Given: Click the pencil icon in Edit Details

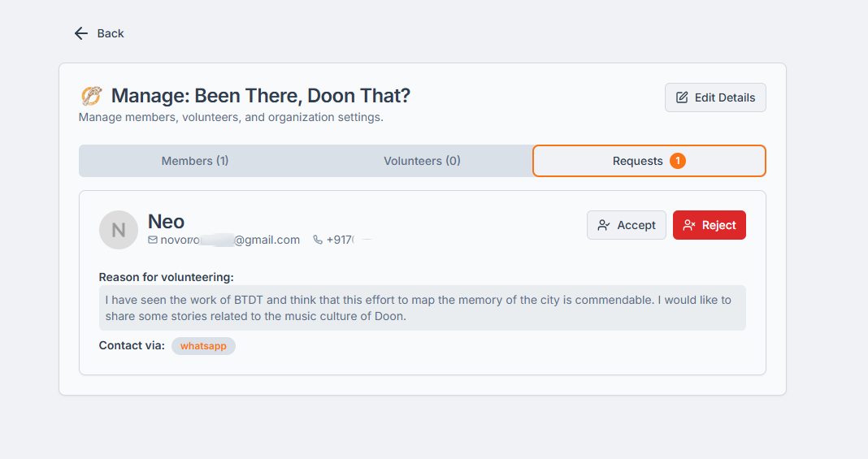Looking at the screenshot, I should pos(682,97).
